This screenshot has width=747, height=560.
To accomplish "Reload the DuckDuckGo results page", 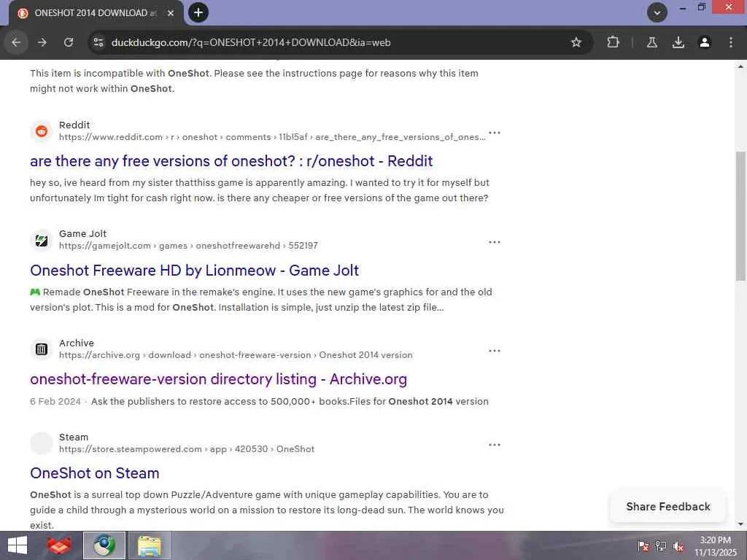I will 69,42.
